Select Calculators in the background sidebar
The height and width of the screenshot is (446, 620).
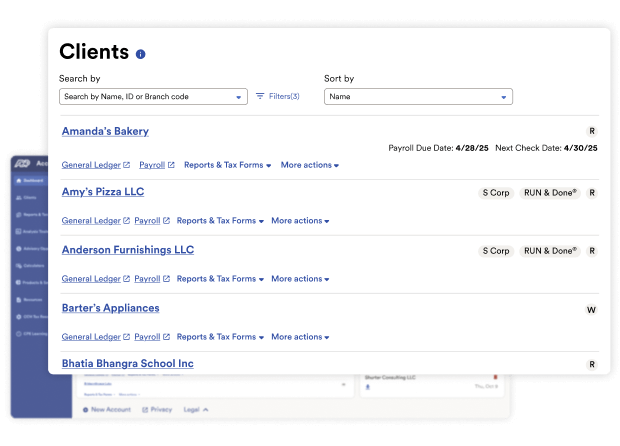30,266
